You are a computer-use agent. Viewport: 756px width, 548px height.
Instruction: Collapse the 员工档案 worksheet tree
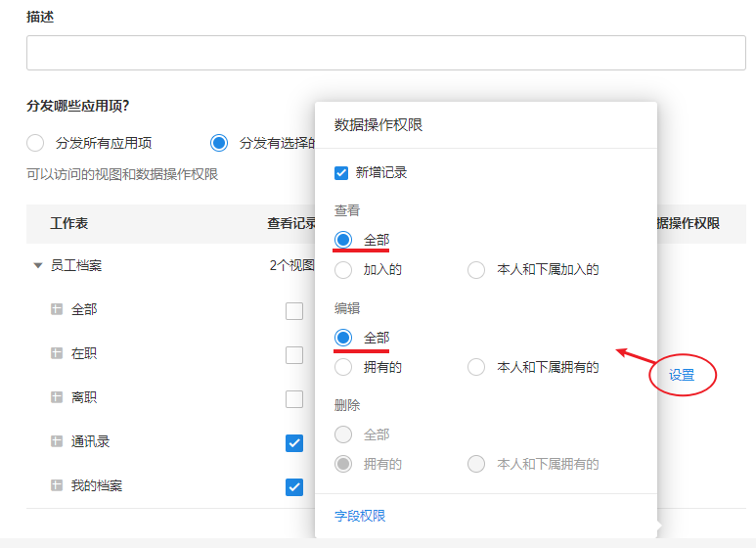pyautogui.click(x=38, y=265)
